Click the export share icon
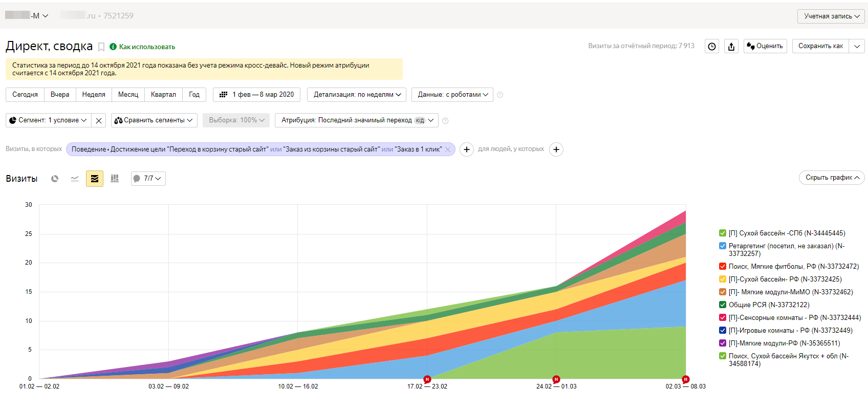Viewport: 868px width, 409px height. tap(731, 46)
